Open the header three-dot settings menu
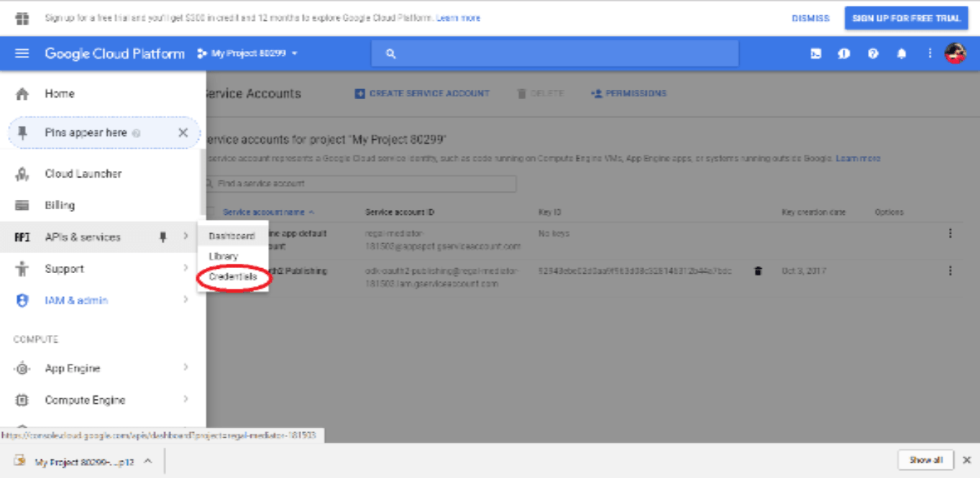This screenshot has height=478, width=980. tap(930, 53)
